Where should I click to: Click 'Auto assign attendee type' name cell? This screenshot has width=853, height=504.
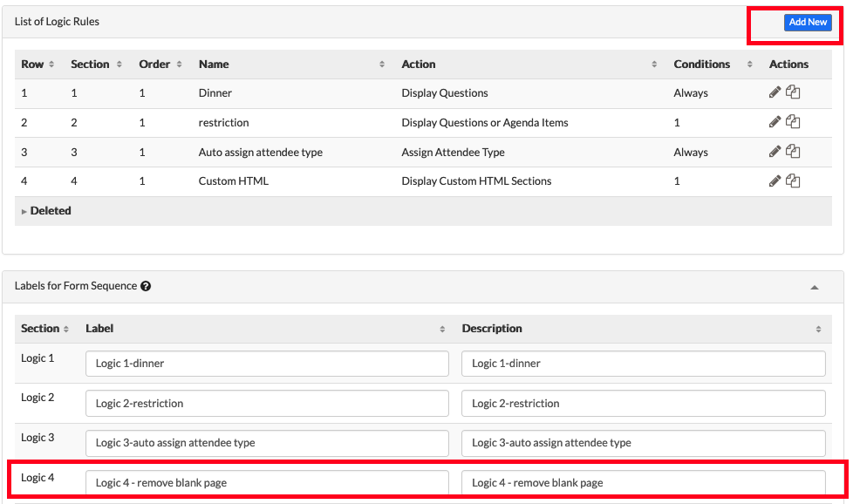261,153
